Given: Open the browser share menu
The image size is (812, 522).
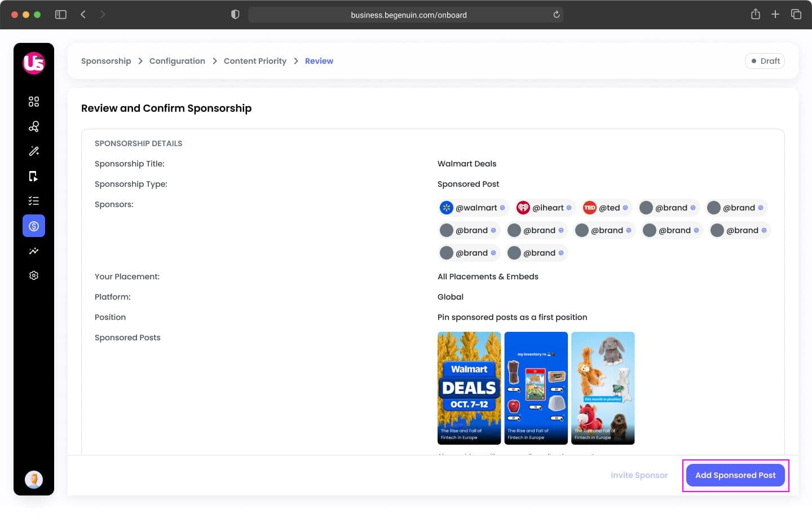Looking at the screenshot, I should pyautogui.click(x=756, y=14).
